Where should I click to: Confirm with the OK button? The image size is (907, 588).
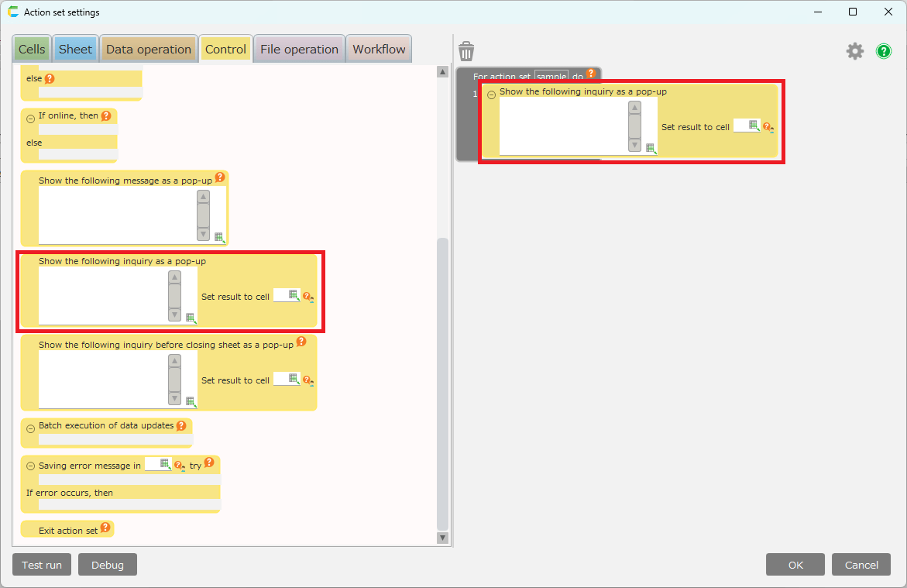pos(795,565)
